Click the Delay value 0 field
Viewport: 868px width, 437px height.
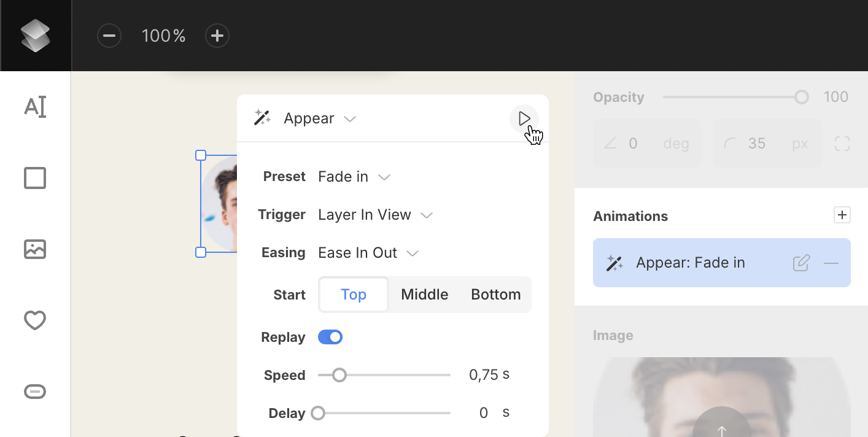pos(483,413)
